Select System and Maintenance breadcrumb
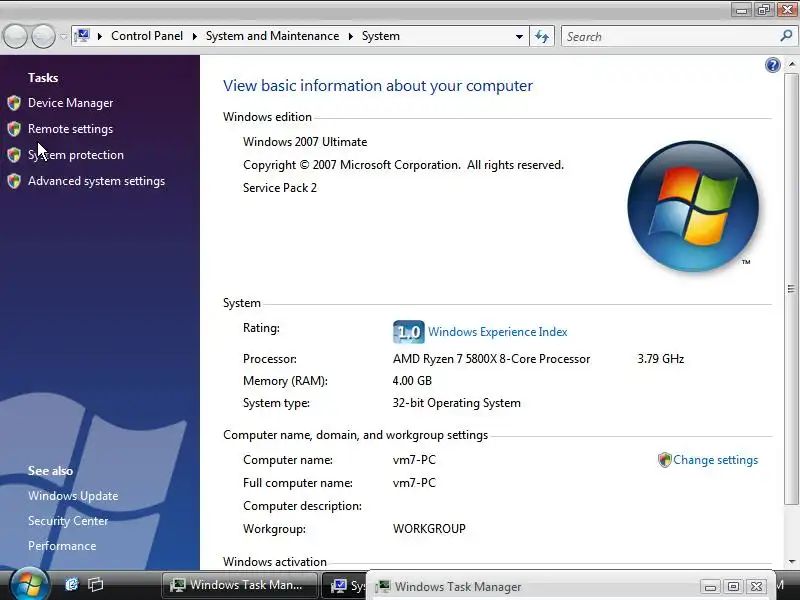Image resolution: width=800 pixels, height=600 pixels. point(272,36)
